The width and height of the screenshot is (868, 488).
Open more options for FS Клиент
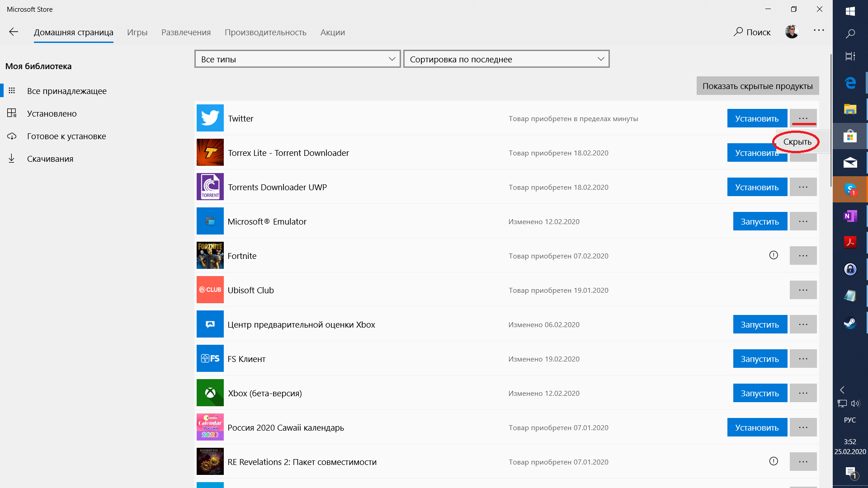click(803, 359)
